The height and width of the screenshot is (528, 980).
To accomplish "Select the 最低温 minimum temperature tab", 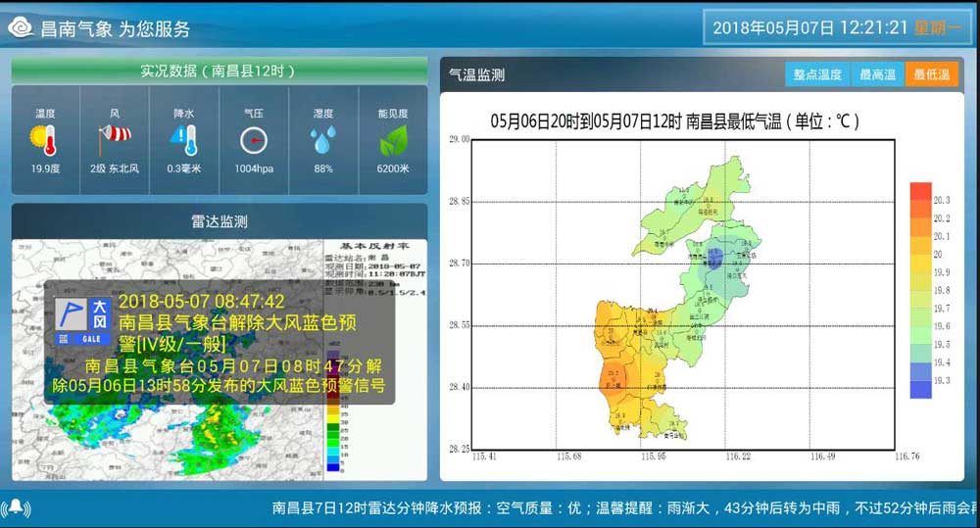I will pos(931,74).
